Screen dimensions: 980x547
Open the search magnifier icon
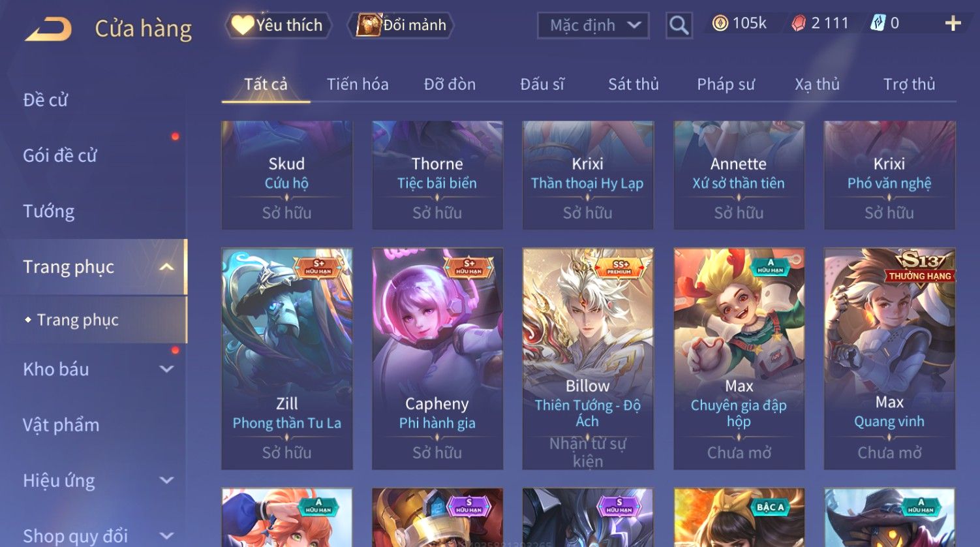coord(679,25)
